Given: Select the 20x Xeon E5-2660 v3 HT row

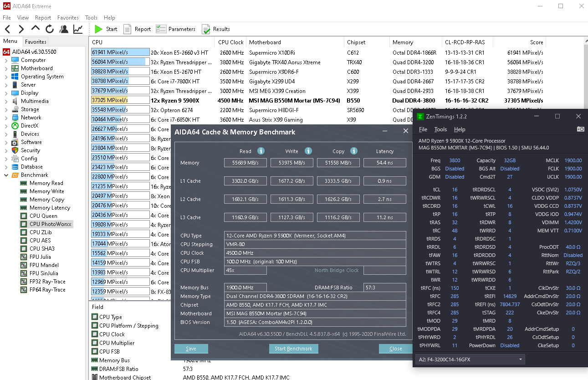Looking at the screenshot, I should (x=317, y=52).
